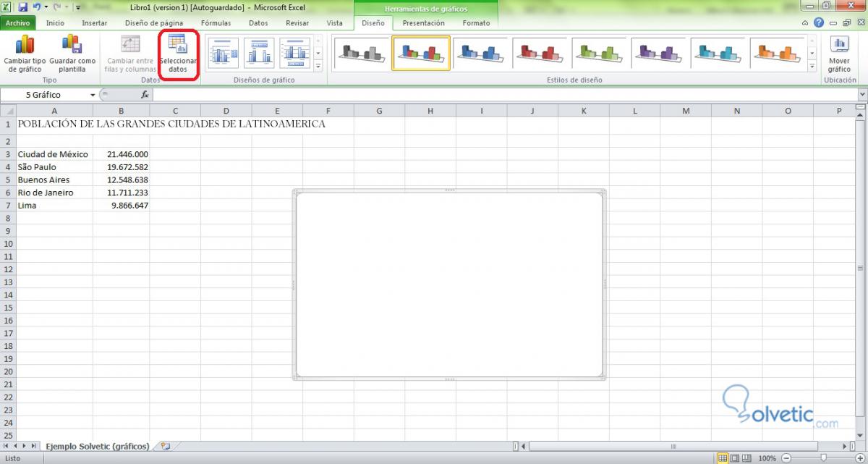The height and width of the screenshot is (464, 868).
Task: Switch to Formato tab
Action: coord(476,22)
